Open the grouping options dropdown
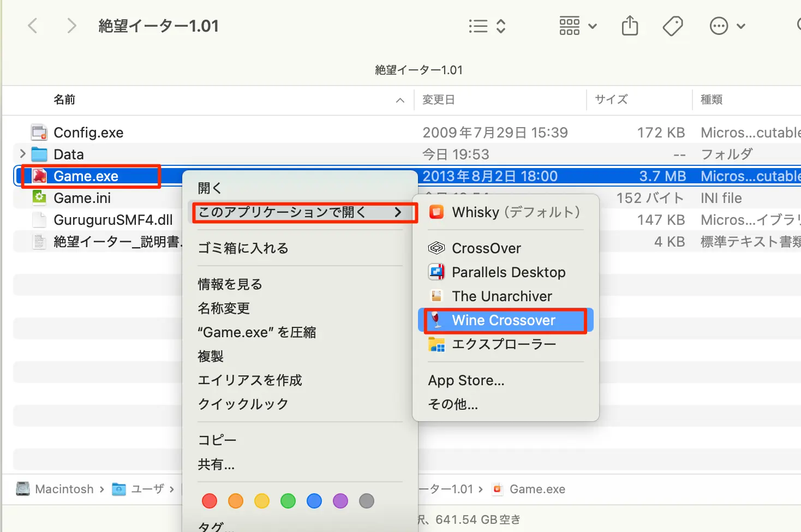The image size is (801, 532). [x=578, y=26]
